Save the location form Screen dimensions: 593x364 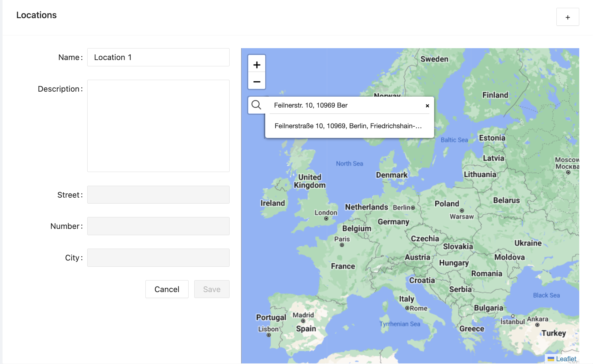click(212, 289)
